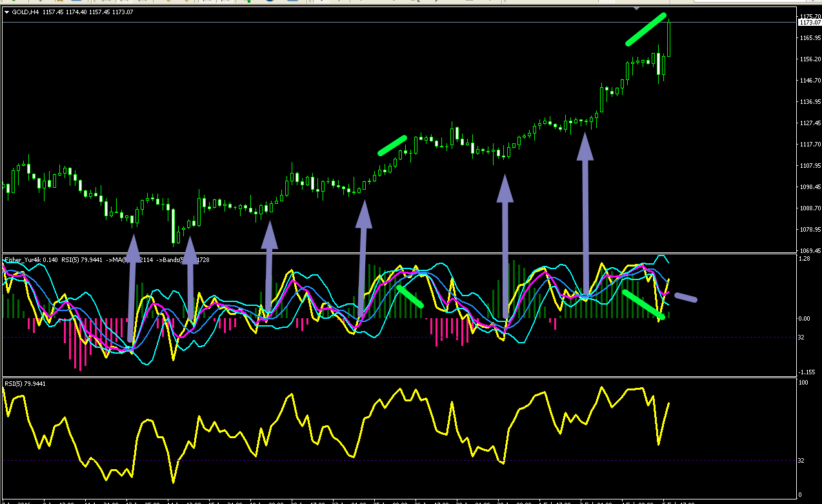The width and height of the screenshot is (822, 504).
Task: Click the 1136.95 price scale label
Action: click(810, 102)
